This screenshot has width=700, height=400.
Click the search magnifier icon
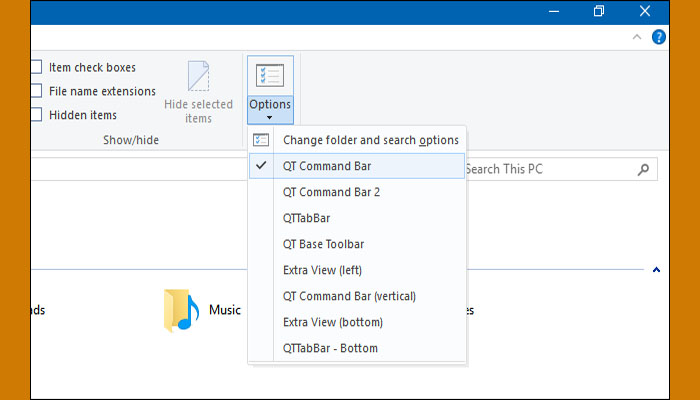pyautogui.click(x=643, y=170)
